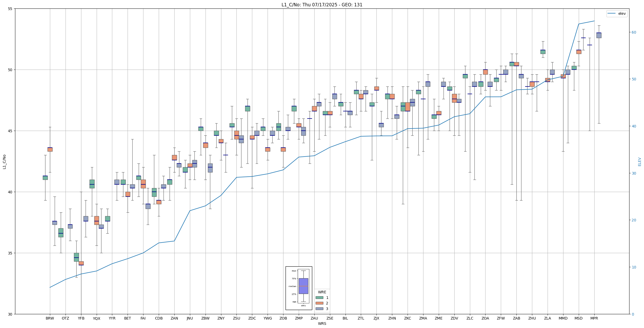Click the MPR station tick label
Screen dimensions: 644x328
coord(594,318)
